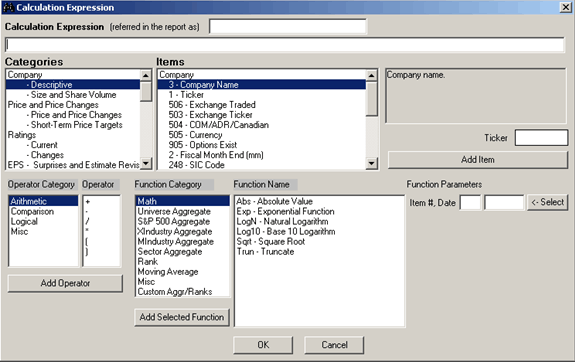Select item 504 - COM/ADR/Canadian
The width and height of the screenshot is (575, 362).
click(x=219, y=125)
